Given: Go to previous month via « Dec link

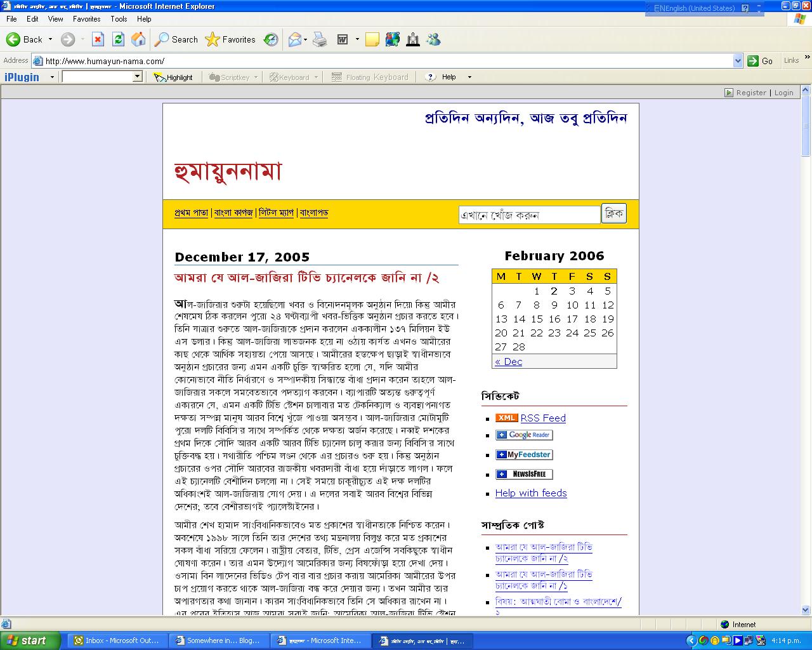Looking at the screenshot, I should (509, 361).
